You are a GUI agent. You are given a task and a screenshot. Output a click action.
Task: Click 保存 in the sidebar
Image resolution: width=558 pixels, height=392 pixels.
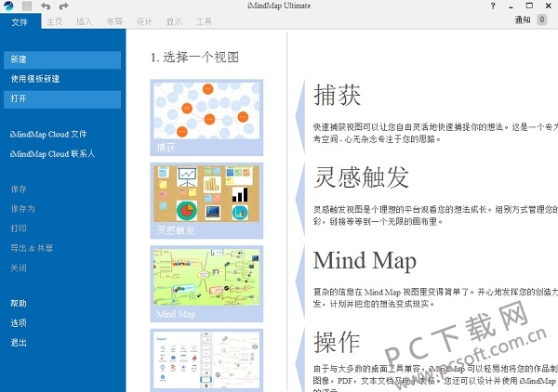(19, 189)
